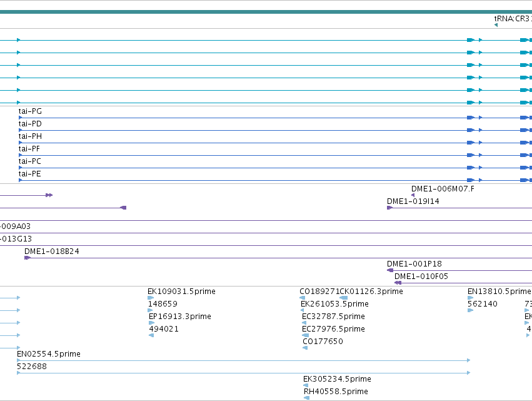Click the CO189271 EST label

(x=319, y=292)
